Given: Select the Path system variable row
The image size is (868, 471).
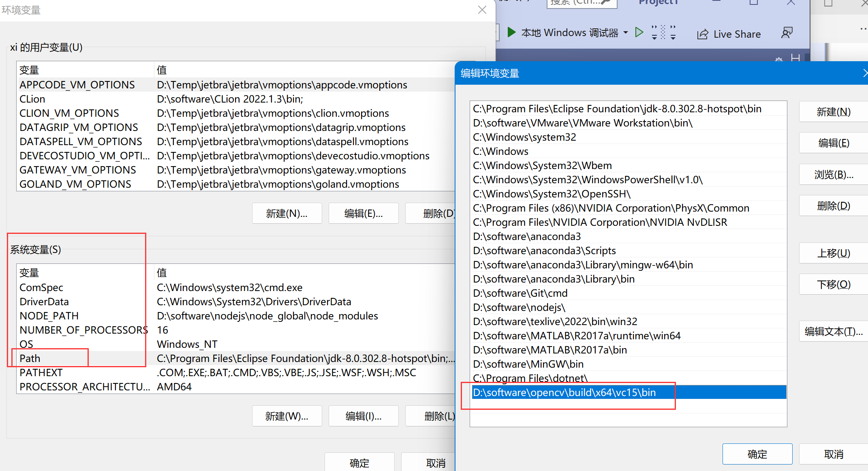Looking at the screenshot, I should pos(30,358).
